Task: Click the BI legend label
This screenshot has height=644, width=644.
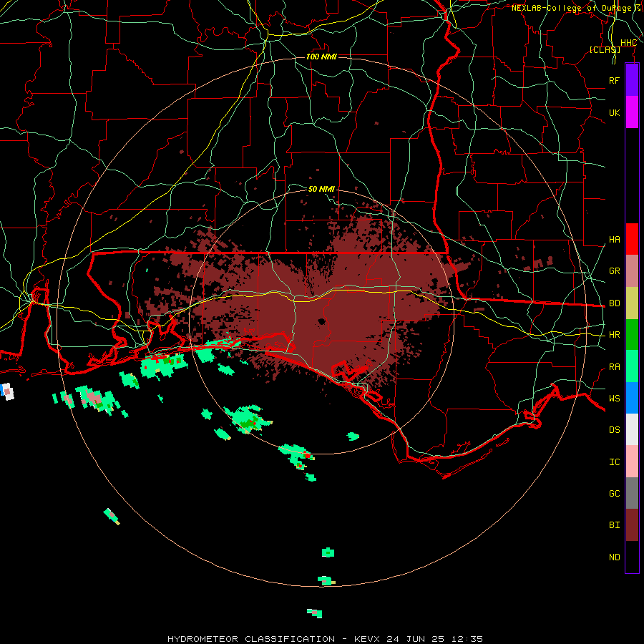Action: coord(614,525)
